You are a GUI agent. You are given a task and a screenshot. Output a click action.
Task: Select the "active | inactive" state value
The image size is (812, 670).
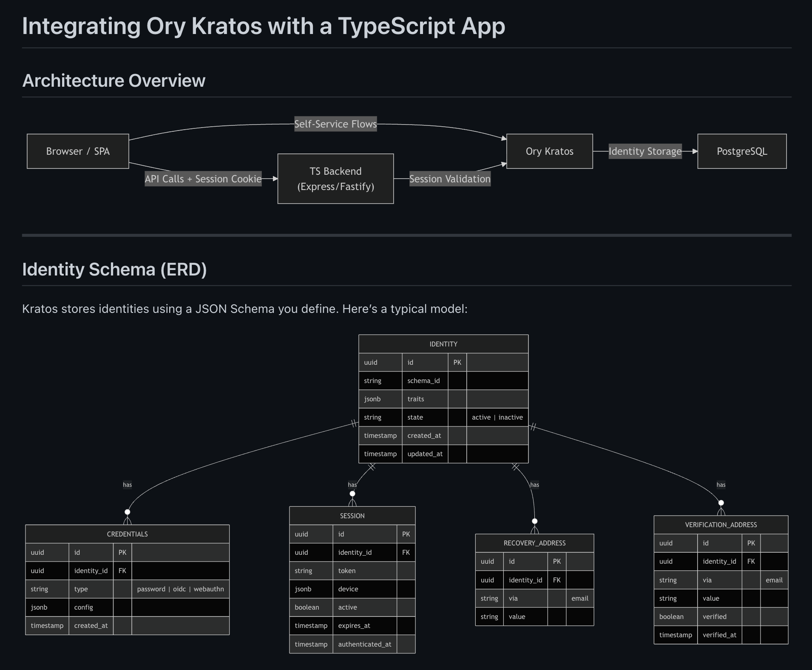[x=497, y=417]
